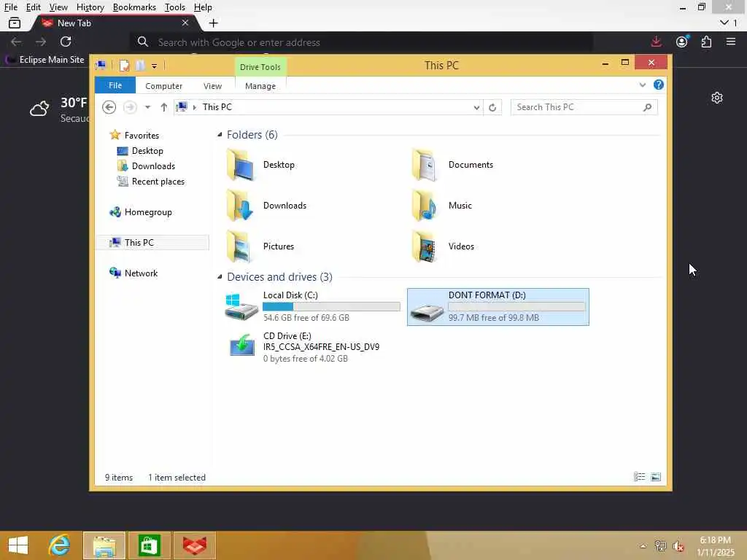Open address bar history dropdown arrow
747x560 pixels.
pos(476,108)
